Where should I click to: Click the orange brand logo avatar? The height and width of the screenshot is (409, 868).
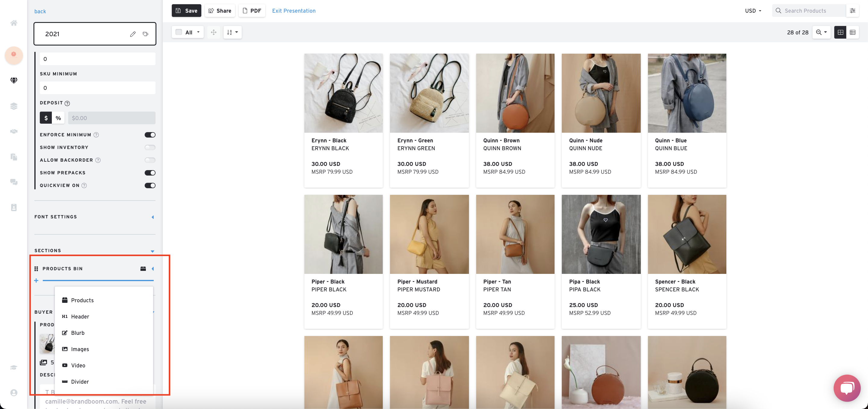(x=14, y=55)
